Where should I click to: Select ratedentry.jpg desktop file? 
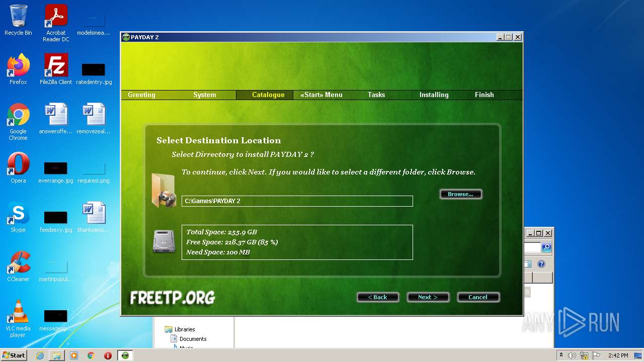(94, 73)
